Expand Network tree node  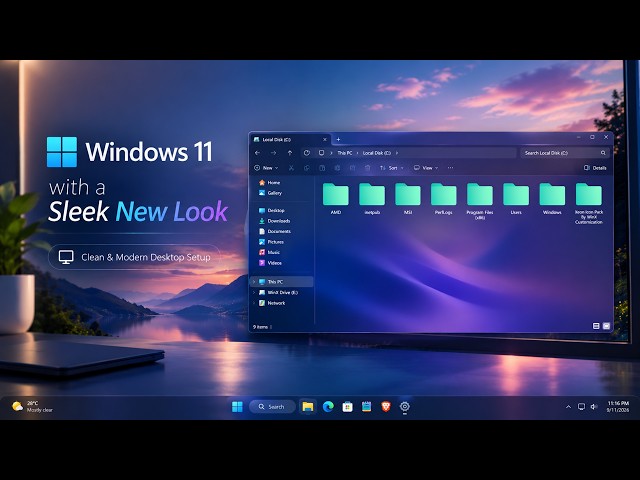[254, 303]
